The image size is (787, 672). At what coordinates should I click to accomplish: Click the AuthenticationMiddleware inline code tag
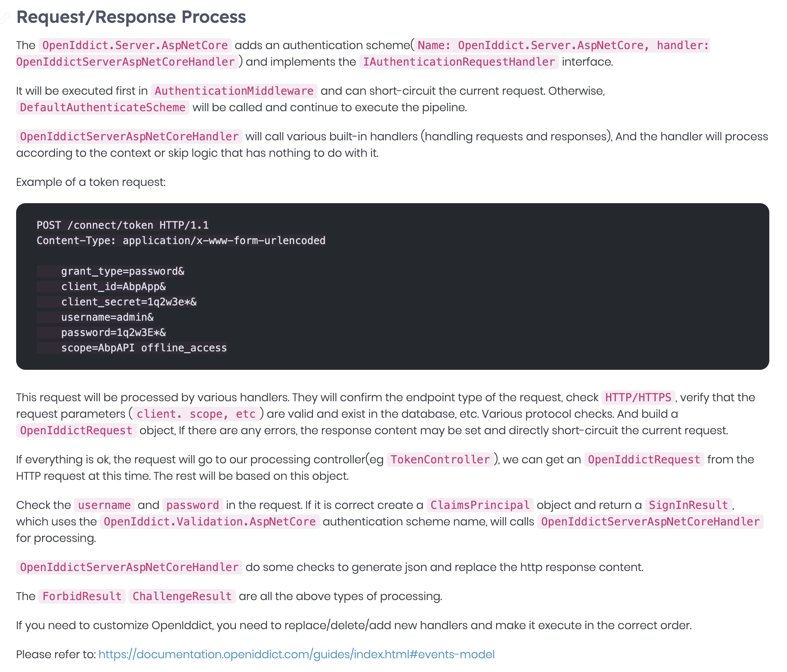pos(234,91)
